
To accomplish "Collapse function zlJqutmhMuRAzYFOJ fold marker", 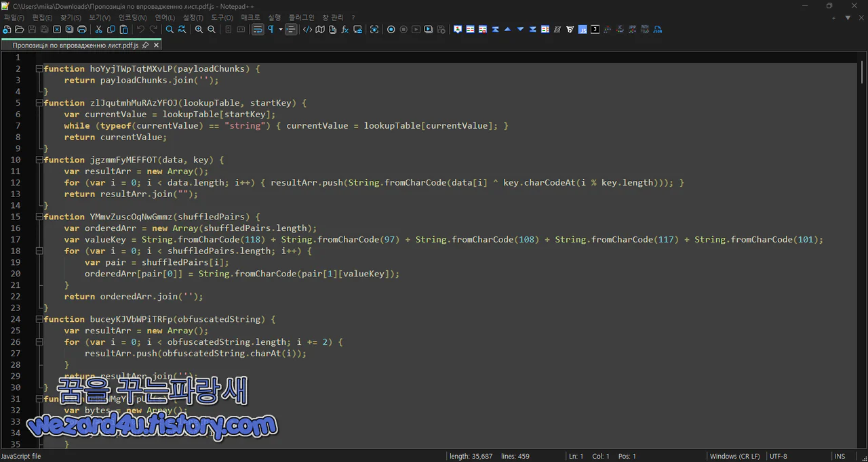I will (39, 103).
